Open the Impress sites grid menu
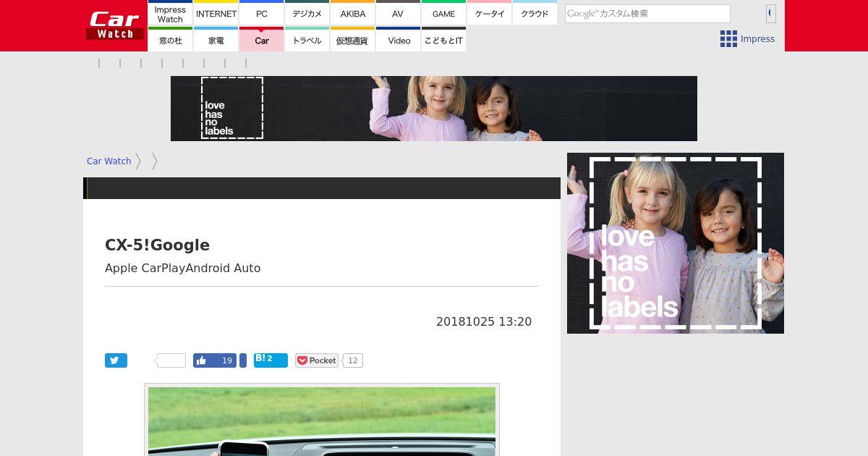Screen dimensions: 868x456 tap(747, 39)
